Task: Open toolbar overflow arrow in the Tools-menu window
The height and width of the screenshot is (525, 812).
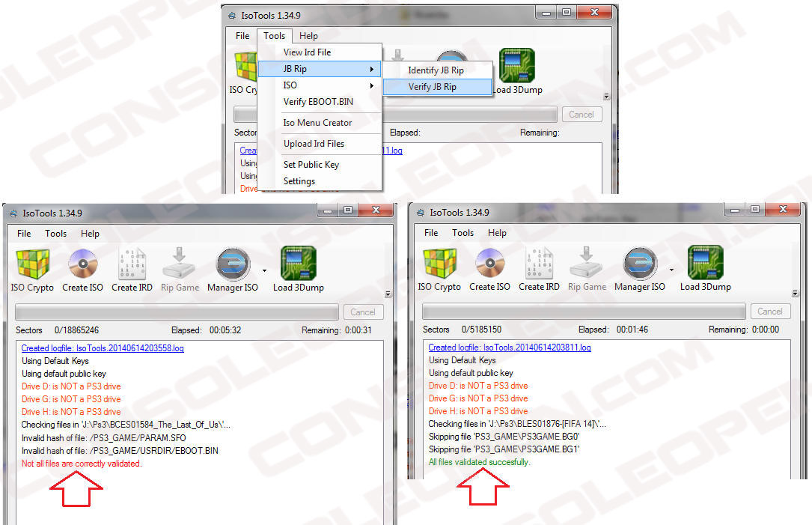Action: click(606, 97)
